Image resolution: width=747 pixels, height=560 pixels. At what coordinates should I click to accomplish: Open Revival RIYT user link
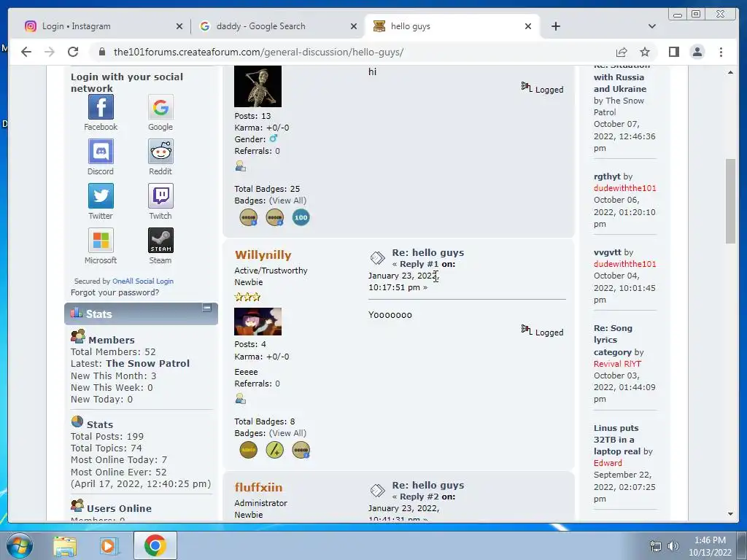[x=617, y=364]
